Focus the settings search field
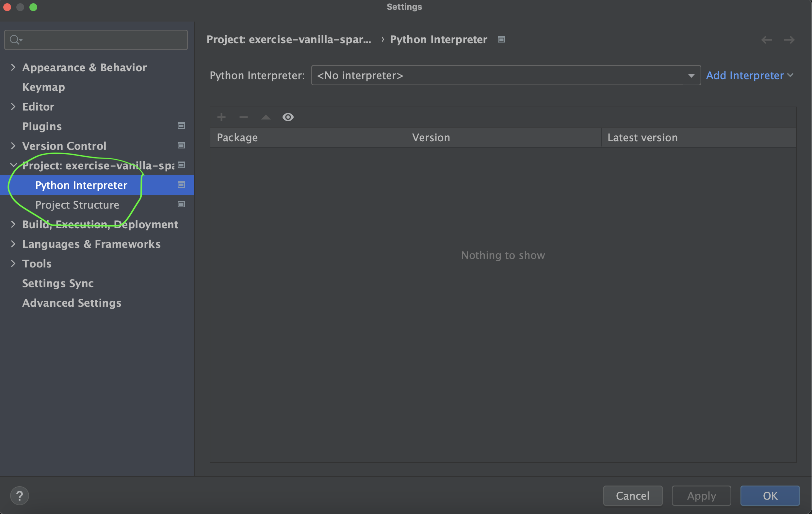The width and height of the screenshot is (812, 514). tap(101, 40)
